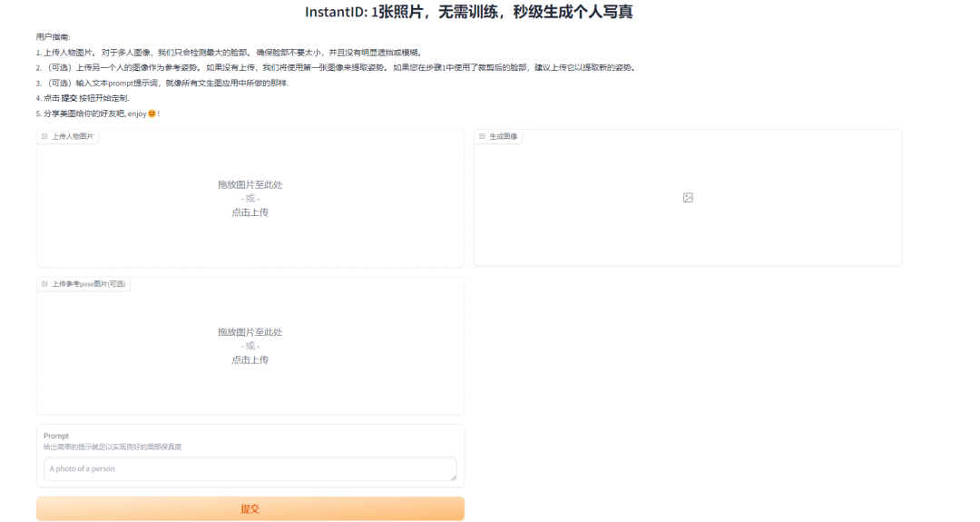Viewport: 980px width, 522px height.
Task: Click the smiley emoji after enjoy
Action: pos(152,113)
